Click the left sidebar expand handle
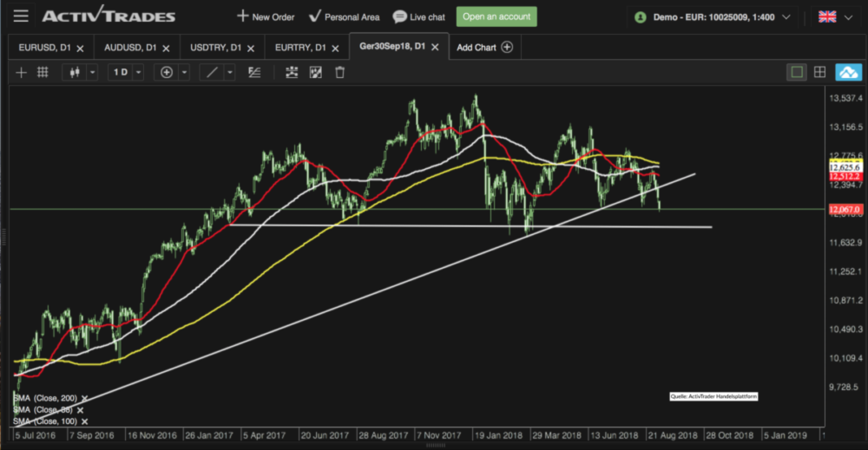Viewport: 868px width, 450px height. [3, 237]
